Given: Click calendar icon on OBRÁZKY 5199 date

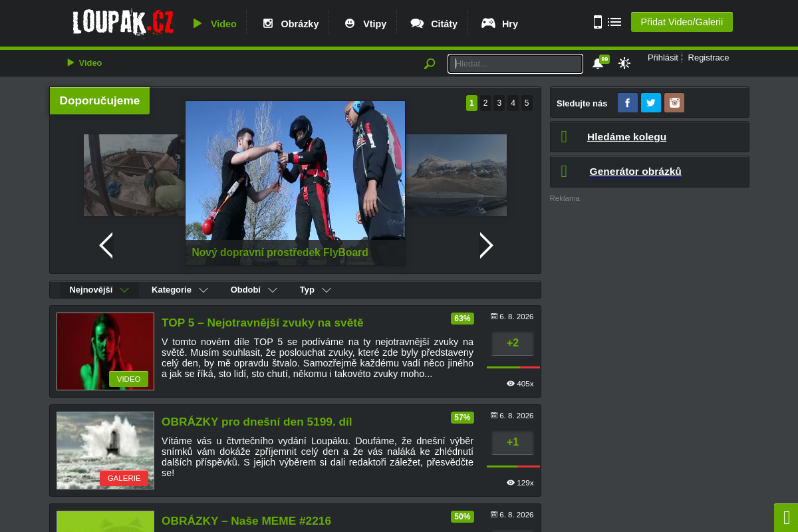Looking at the screenshot, I should 494,416.
